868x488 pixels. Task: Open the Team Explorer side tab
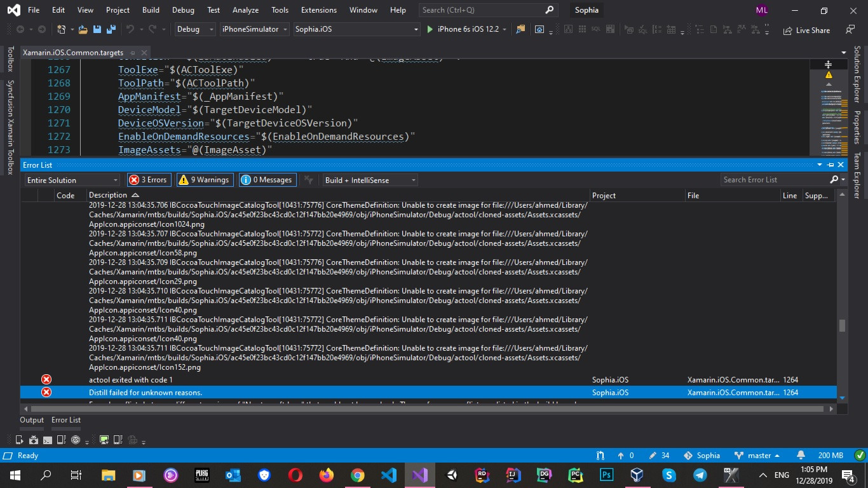(x=857, y=175)
